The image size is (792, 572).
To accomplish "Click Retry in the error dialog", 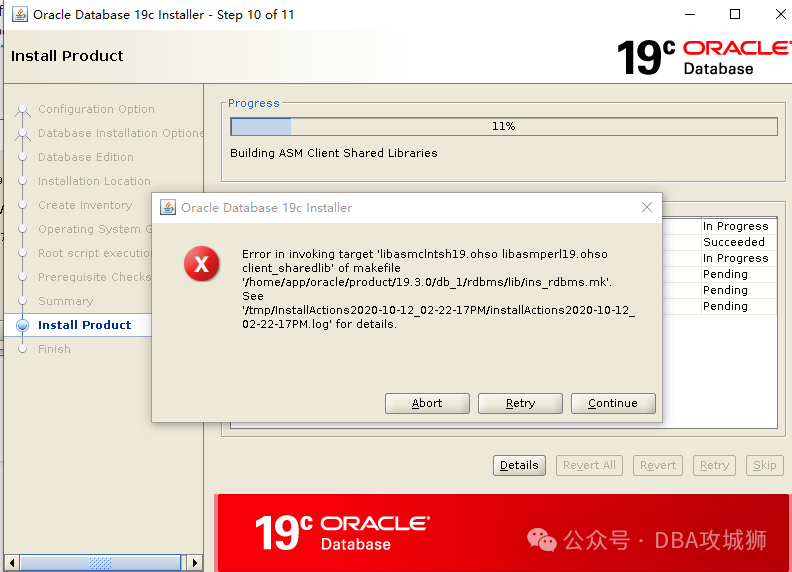I will (x=520, y=403).
